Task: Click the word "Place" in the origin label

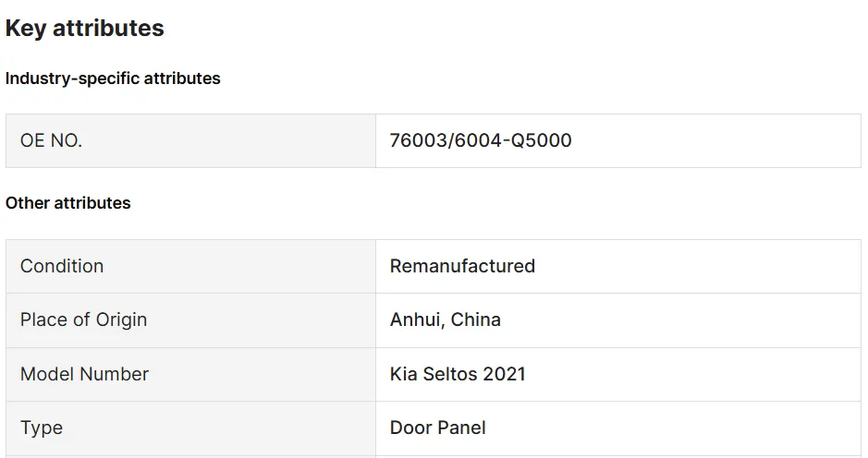Action: [x=43, y=319]
